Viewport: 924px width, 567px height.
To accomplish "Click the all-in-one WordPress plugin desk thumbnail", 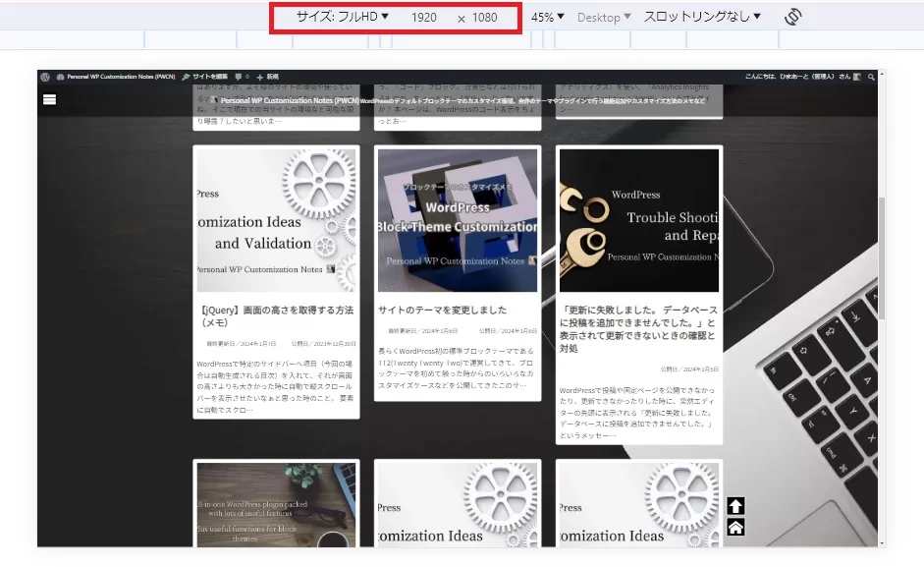I will [276, 505].
